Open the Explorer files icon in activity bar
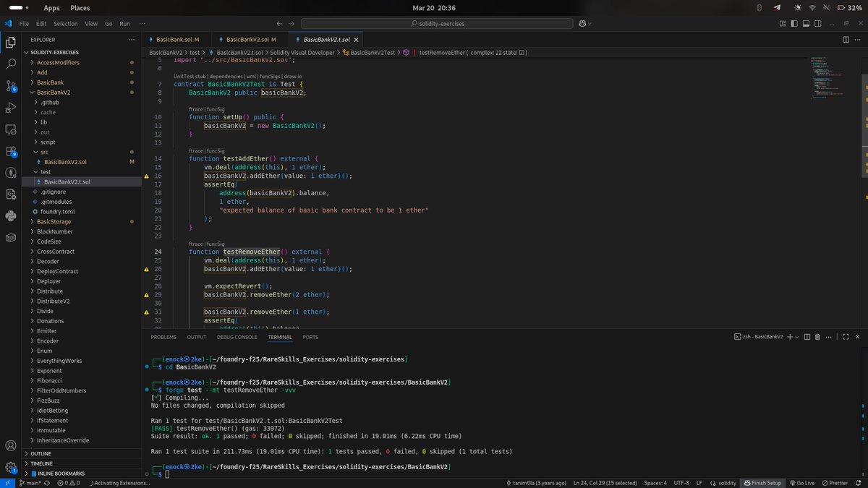Image resolution: width=868 pixels, height=488 pixels. pyautogui.click(x=11, y=43)
